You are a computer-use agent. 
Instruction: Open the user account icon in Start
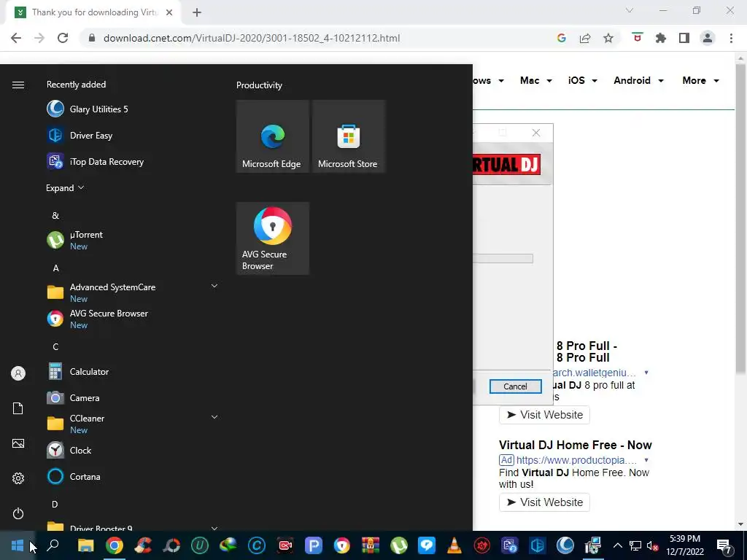pos(18,373)
